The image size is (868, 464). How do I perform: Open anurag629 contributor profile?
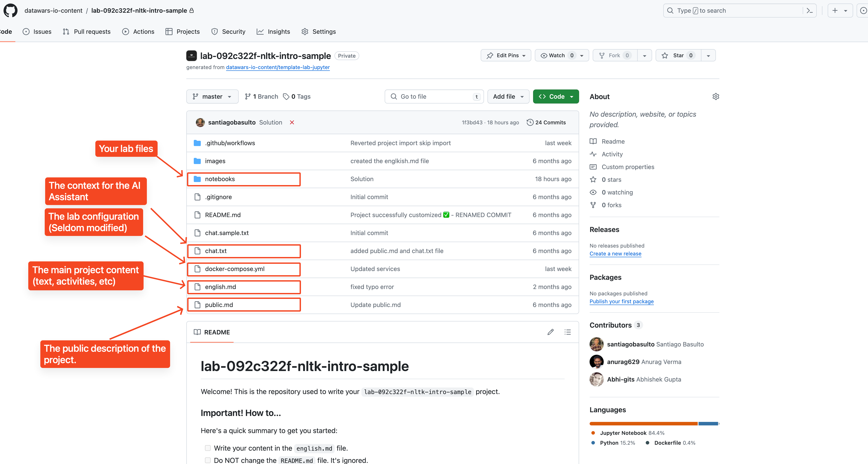coord(623,362)
